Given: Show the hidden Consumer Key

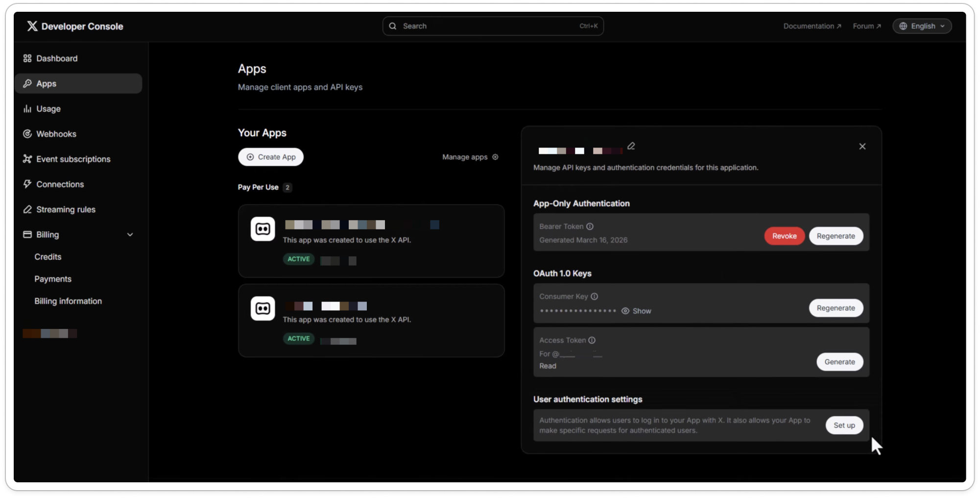Looking at the screenshot, I should [636, 311].
